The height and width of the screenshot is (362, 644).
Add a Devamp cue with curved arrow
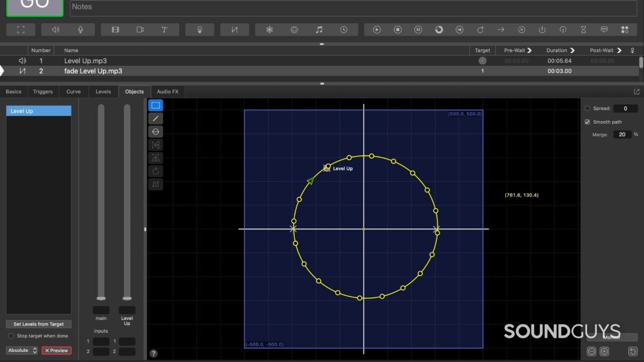(480, 29)
